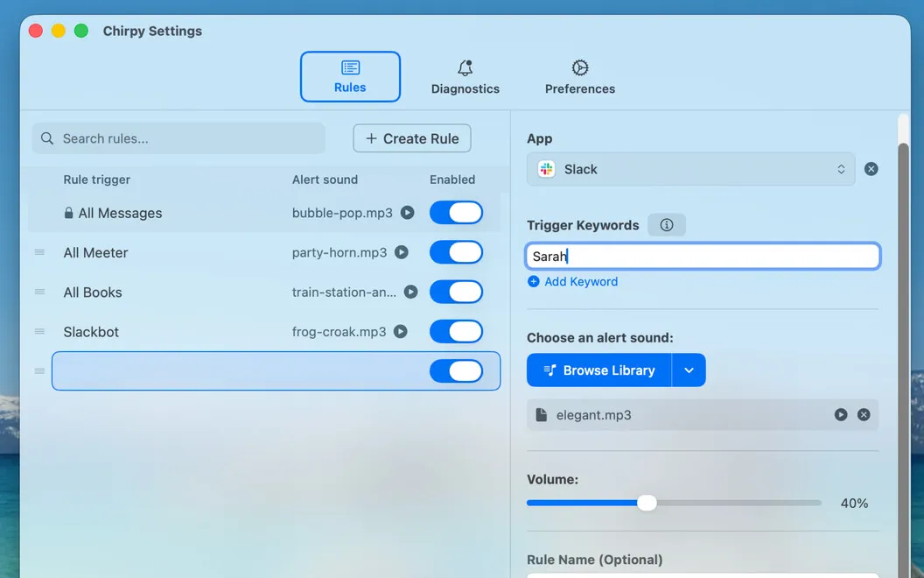Click the Search rules field

(178, 138)
